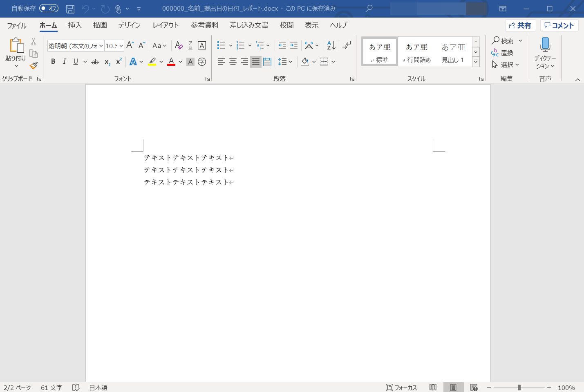Screen dimensions: 584x392
Task: Switch to 参考資料 tab
Action: tap(204, 25)
